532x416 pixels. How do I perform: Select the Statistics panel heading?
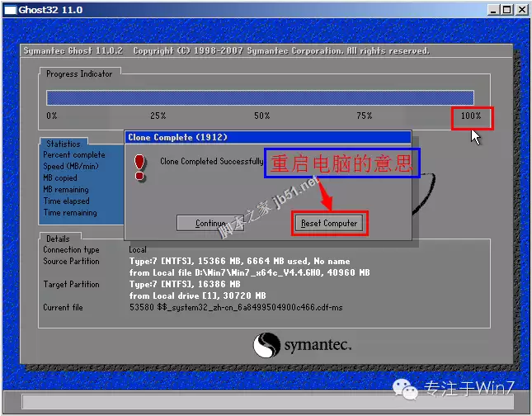(x=64, y=144)
